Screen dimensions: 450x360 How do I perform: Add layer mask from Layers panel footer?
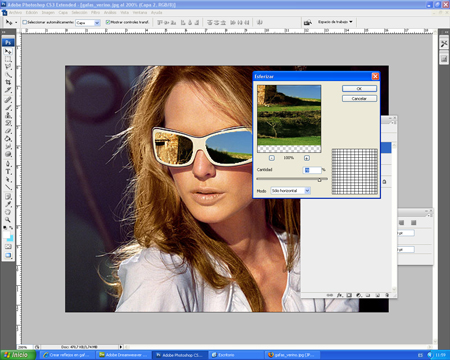(349, 295)
